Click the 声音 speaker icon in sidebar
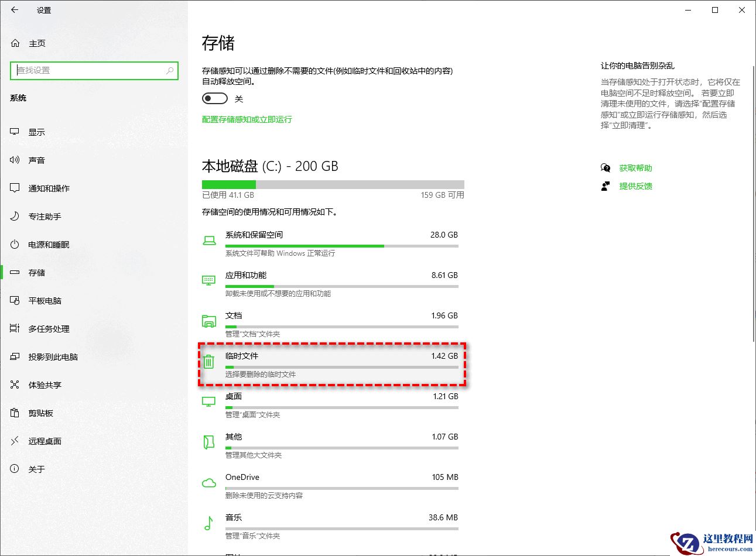 point(14,160)
